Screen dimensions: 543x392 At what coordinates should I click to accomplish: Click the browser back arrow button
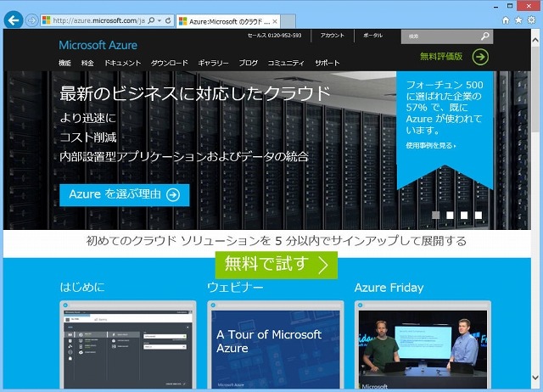click(x=13, y=20)
